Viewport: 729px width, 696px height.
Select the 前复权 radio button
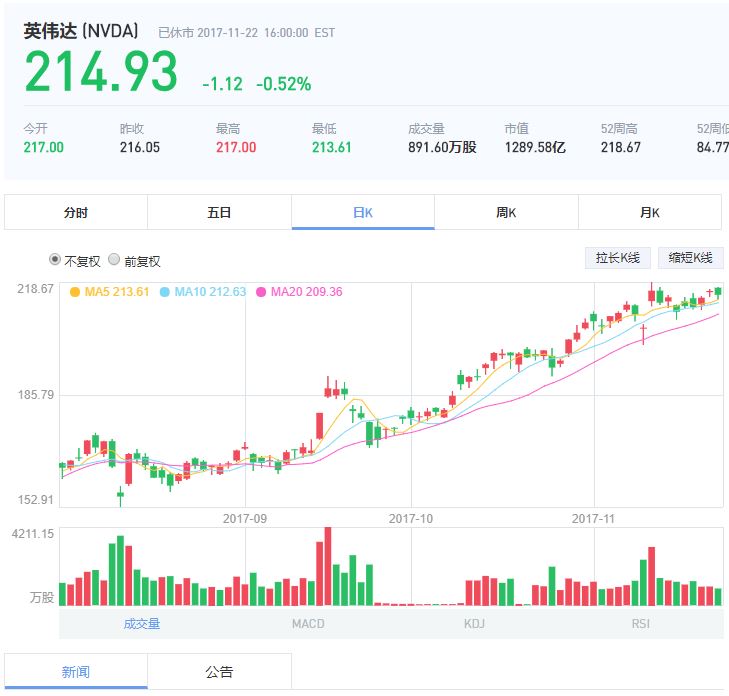(x=114, y=260)
